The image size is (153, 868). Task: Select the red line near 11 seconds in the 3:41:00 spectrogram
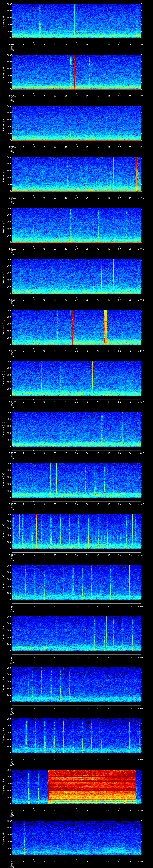[x=36, y=531]
